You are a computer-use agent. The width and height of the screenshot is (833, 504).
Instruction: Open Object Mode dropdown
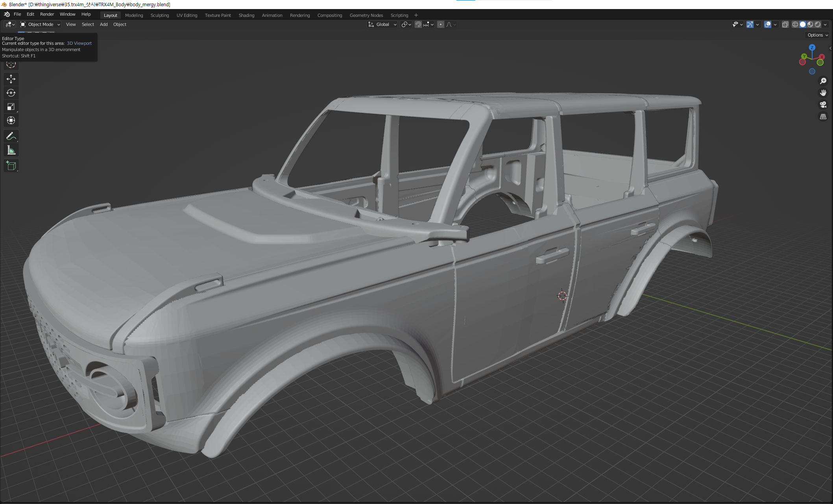[x=40, y=24]
